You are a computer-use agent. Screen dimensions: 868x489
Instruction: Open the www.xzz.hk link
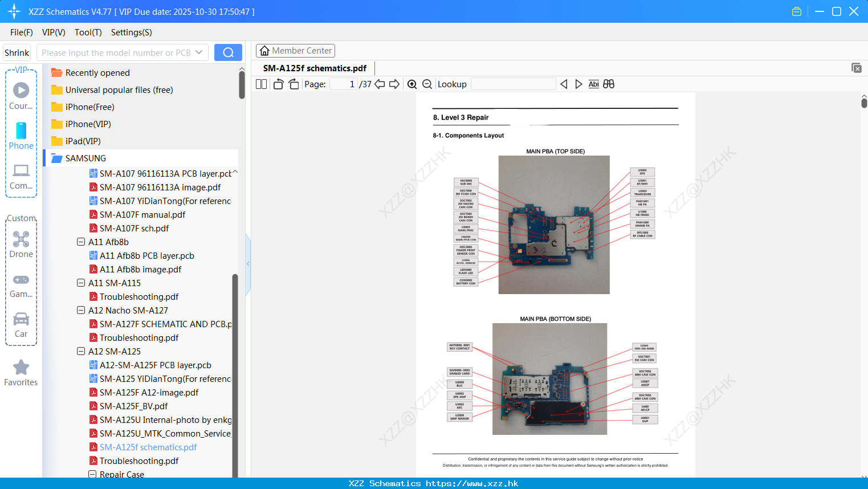point(472,483)
